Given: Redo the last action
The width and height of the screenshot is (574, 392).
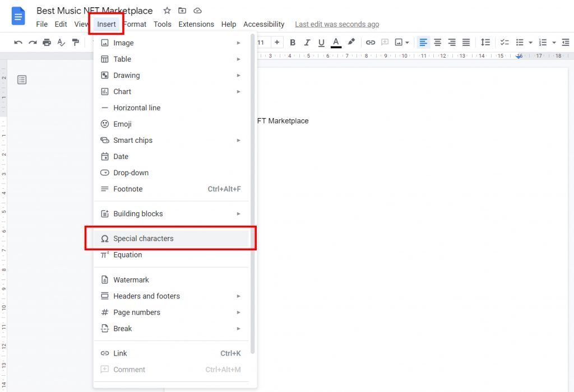Looking at the screenshot, I should (x=33, y=42).
